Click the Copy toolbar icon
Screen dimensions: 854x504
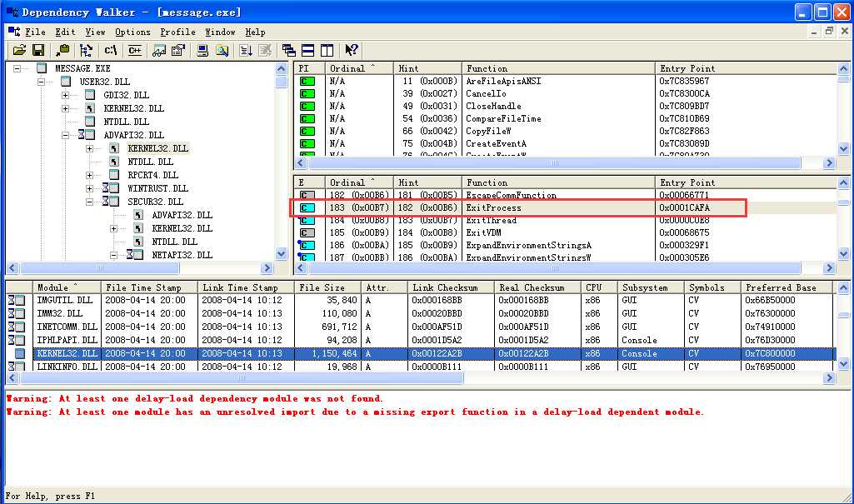62,51
